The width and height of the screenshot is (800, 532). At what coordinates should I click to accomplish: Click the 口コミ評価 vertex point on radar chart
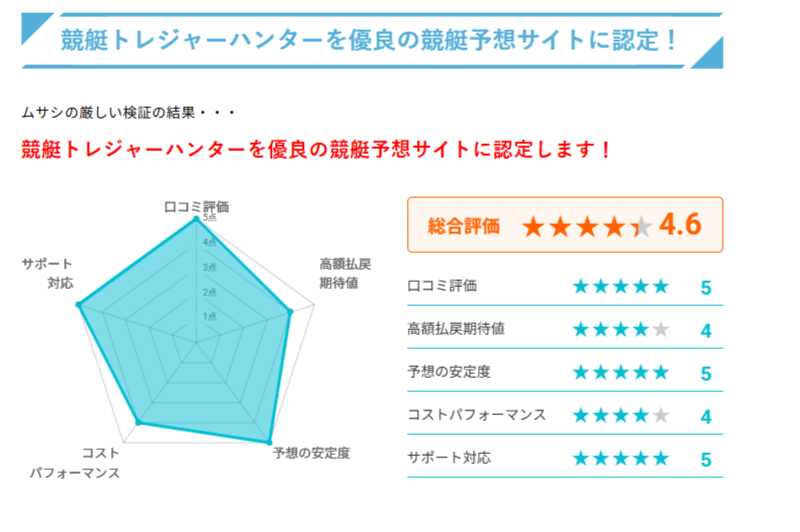click(x=195, y=219)
